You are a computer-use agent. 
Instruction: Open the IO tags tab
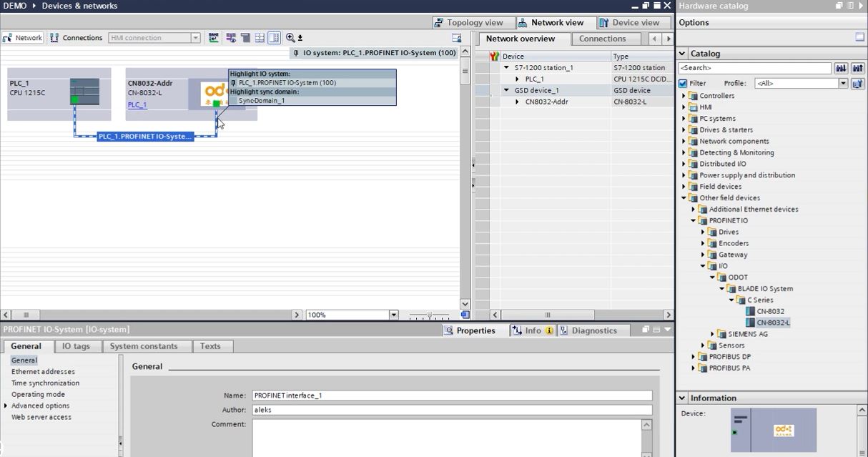coord(76,346)
